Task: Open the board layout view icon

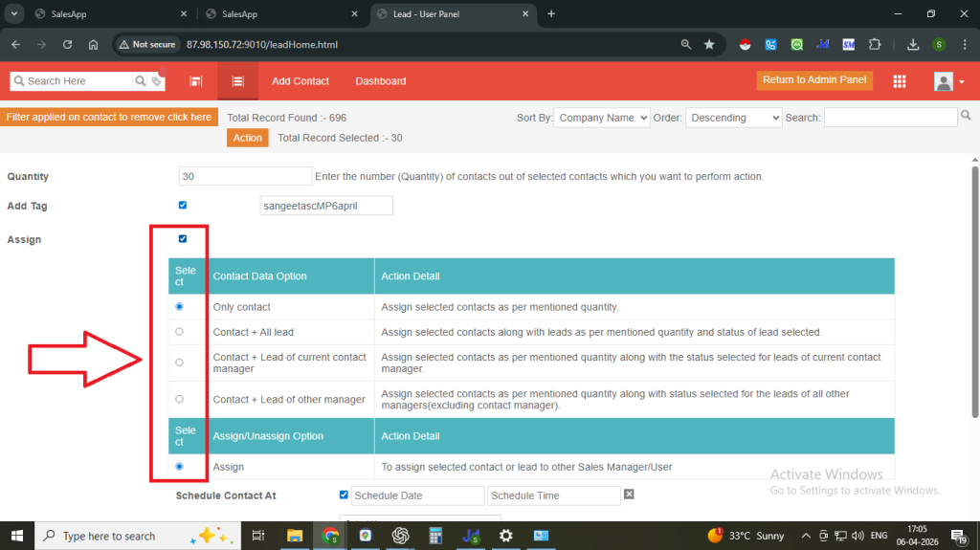Action: pyautogui.click(x=196, y=81)
